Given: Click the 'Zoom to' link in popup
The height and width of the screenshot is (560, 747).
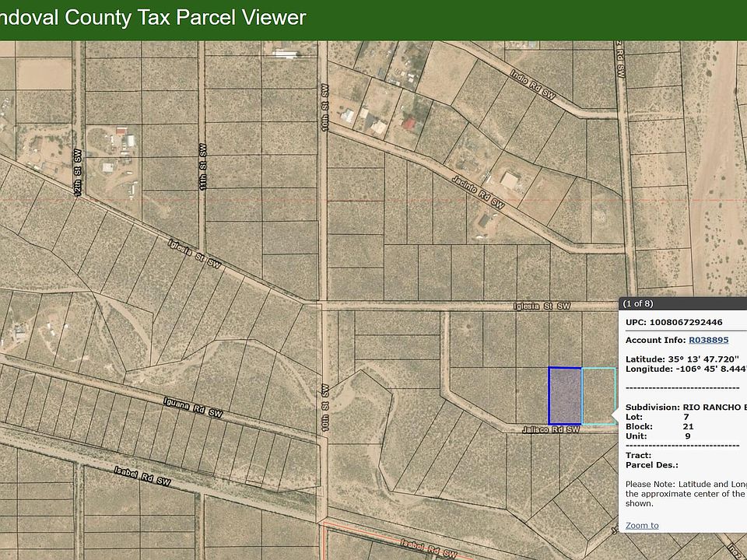Looking at the screenshot, I should [642, 525].
